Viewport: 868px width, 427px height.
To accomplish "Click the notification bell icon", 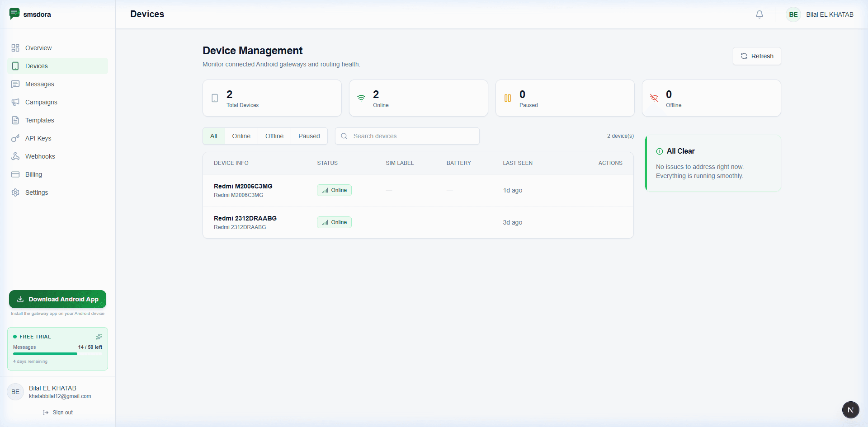I will click(759, 14).
